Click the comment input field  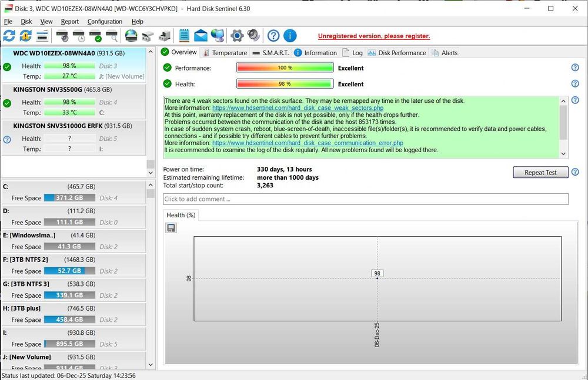(x=366, y=199)
